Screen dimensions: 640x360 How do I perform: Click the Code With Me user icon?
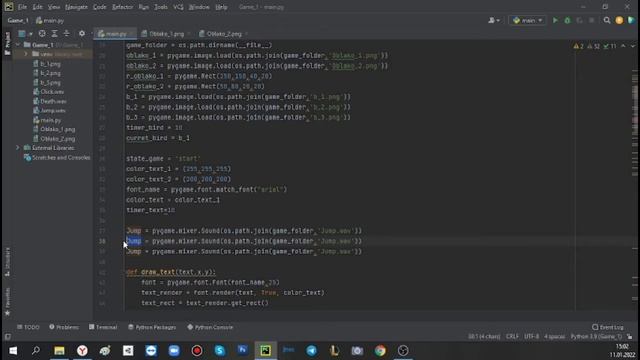[493, 20]
